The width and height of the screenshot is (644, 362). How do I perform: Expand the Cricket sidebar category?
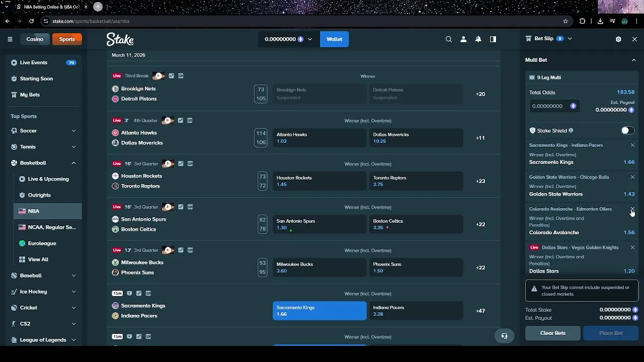[73, 308]
